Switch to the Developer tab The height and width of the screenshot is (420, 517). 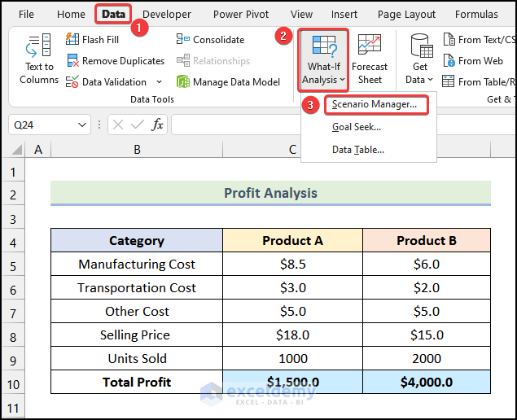pyautogui.click(x=167, y=14)
